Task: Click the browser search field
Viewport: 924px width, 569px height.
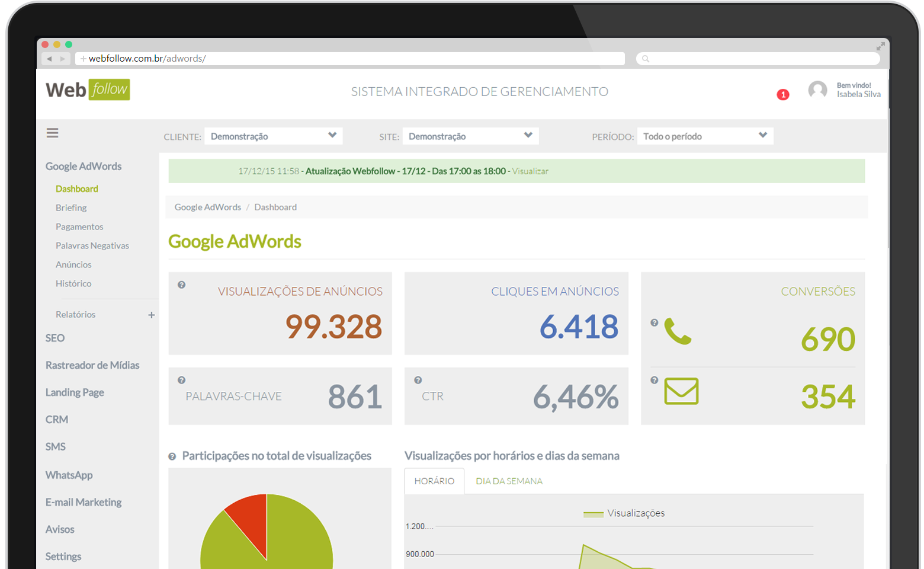Action: (758, 59)
